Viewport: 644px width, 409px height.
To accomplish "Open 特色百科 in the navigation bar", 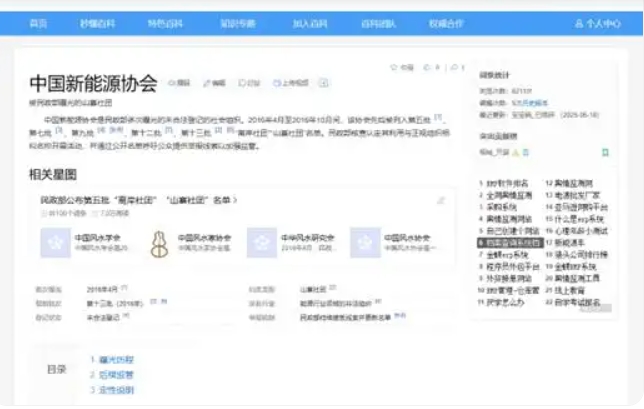I will click(165, 23).
